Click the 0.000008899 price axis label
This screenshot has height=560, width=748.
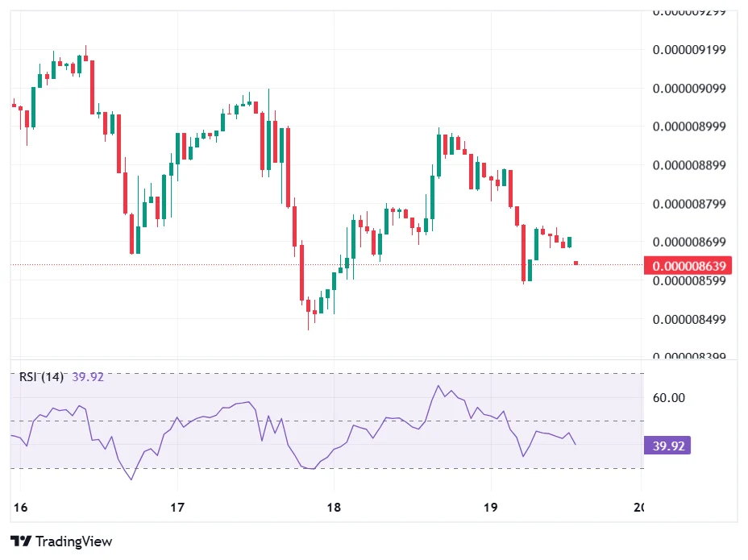pyautogui.click(x=690, y=165)
